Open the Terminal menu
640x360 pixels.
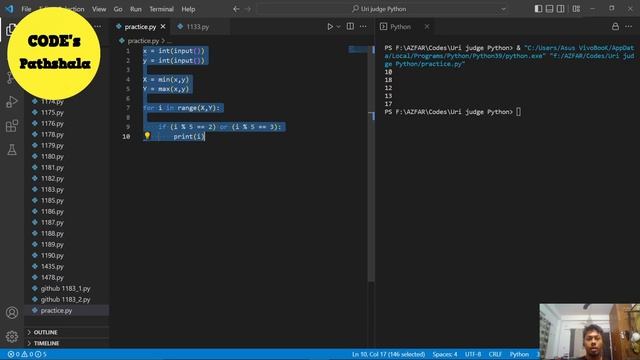click(161, 9)
